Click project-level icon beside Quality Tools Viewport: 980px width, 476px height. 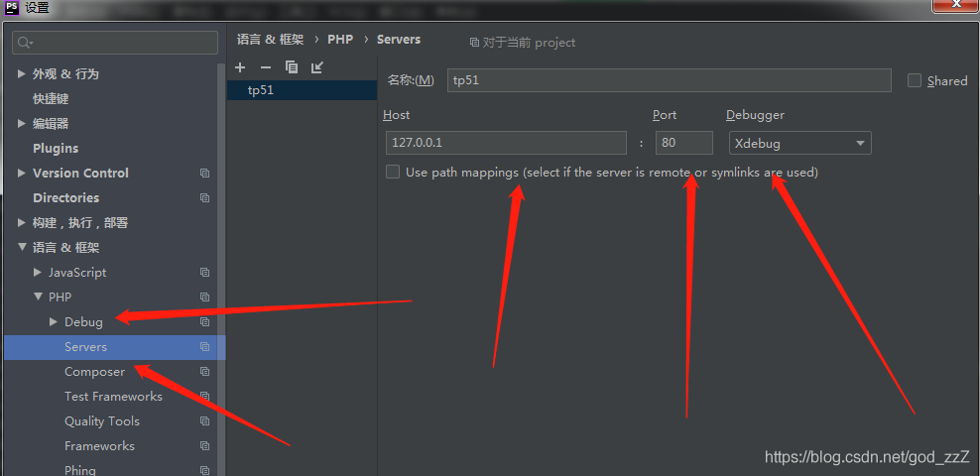pos(204,421)
